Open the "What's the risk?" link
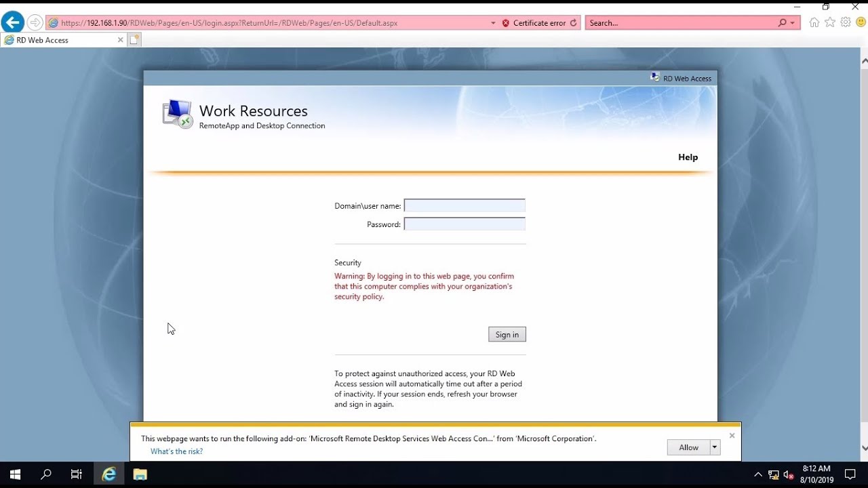The image size is (868, 488). 176,451
